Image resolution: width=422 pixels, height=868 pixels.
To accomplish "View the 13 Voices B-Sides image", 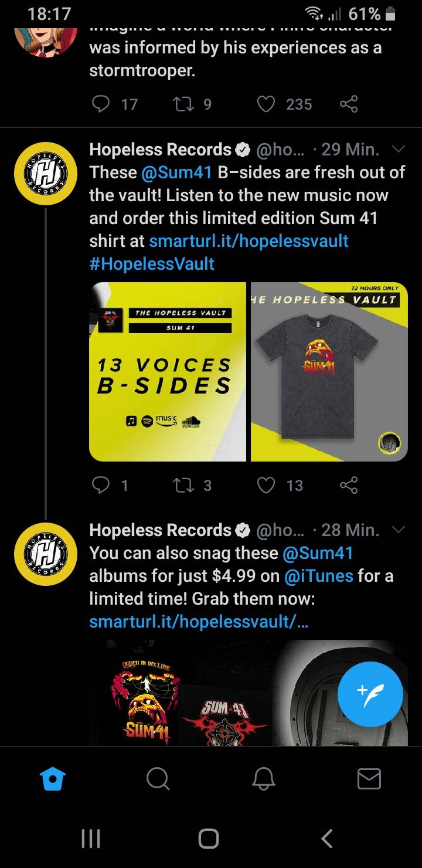I will pos(168,372).
